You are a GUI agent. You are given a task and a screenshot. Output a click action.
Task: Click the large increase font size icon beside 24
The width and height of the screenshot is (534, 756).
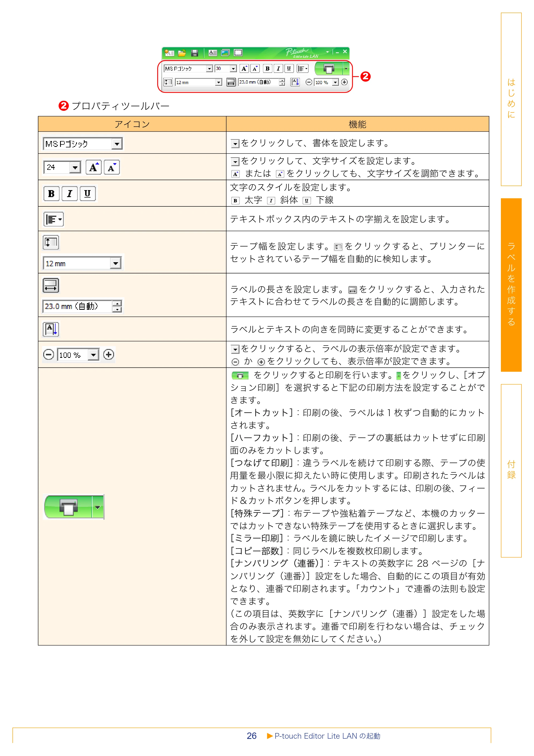(x=93, y=167)
